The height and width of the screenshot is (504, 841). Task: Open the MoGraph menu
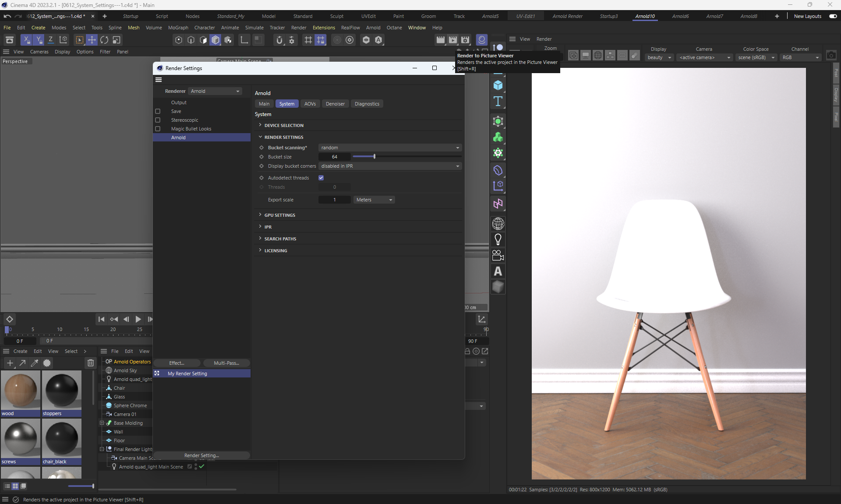pos(178,28)
